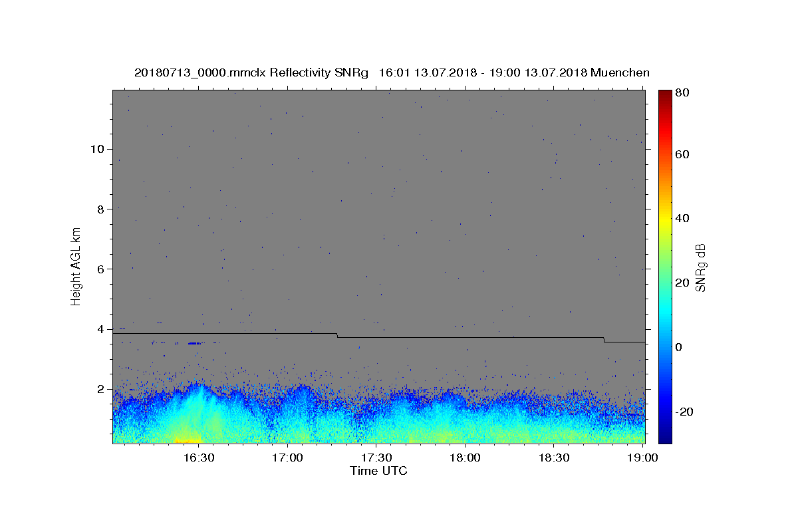Click the colorbar value 40
Viewport: 798px width, 532px height.
click(x=682, y=218)
